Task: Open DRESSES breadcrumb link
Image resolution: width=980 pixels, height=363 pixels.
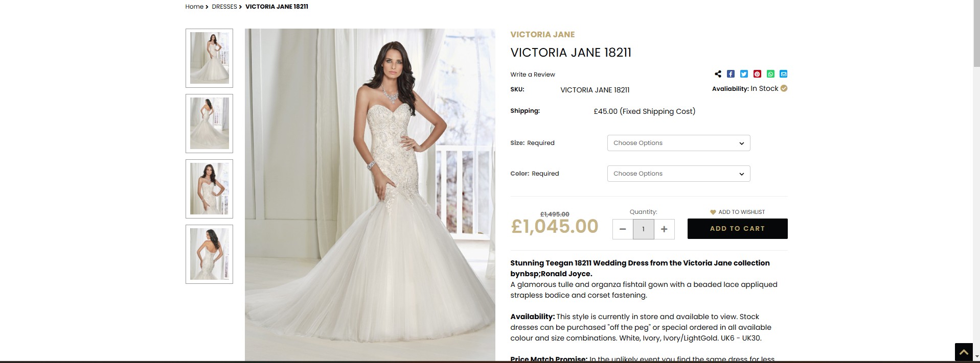Action: [x=224, y=7]
